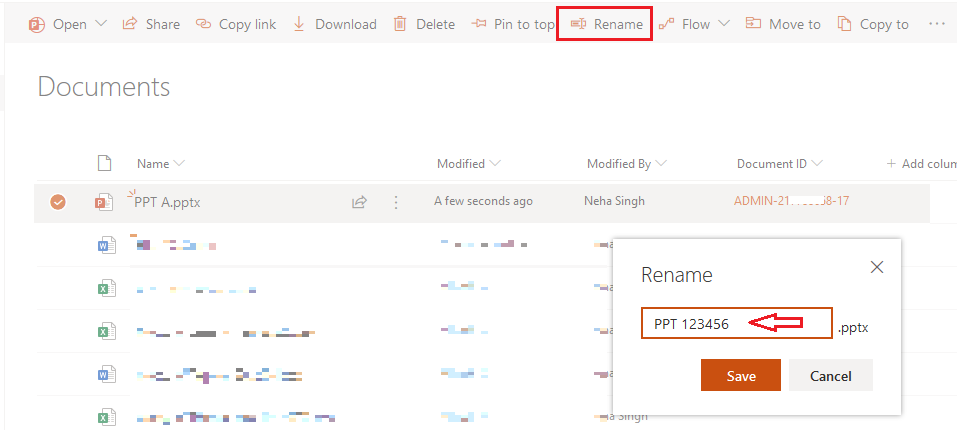Click the rename text field containing PPT 123456

pyautogui.click(x=737, y=323)
